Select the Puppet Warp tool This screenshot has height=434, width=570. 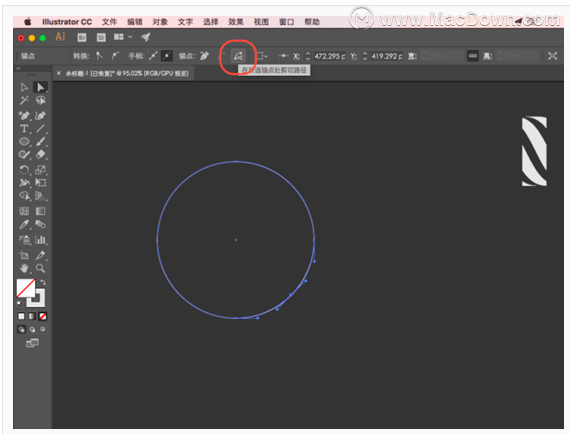[24, 182]
